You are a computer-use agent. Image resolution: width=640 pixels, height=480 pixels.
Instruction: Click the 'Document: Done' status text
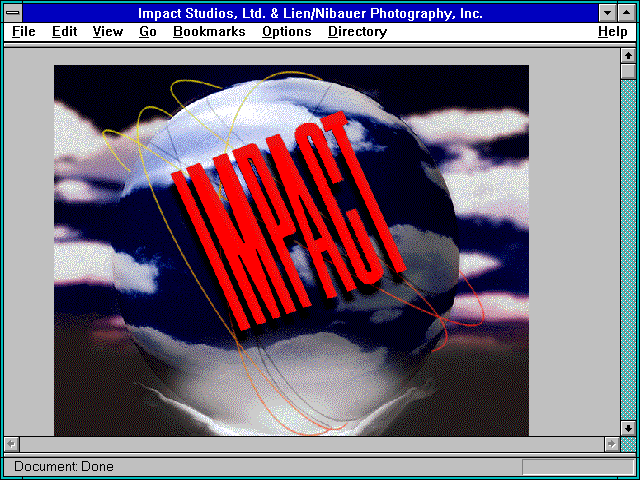64,467
